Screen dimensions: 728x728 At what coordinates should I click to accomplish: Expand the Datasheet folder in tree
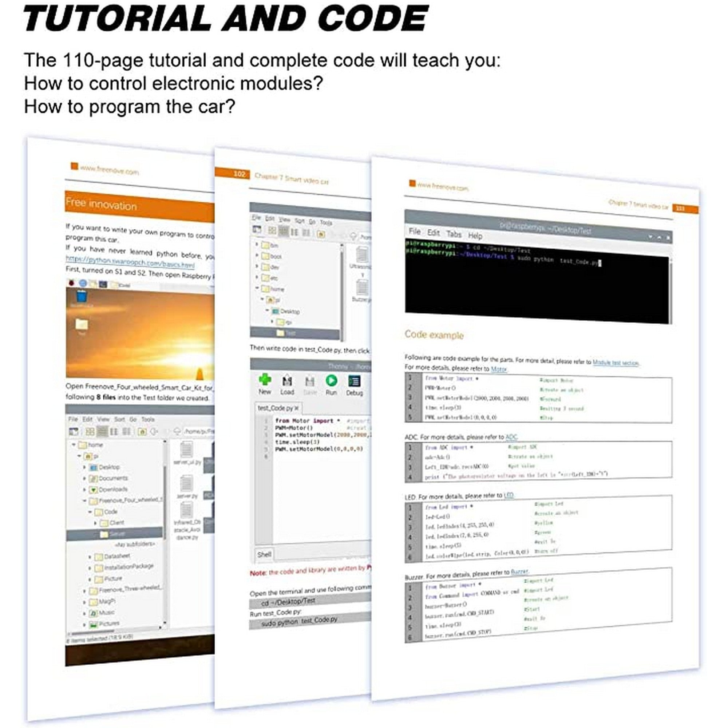pyautogui.click(x=90, y=557)
